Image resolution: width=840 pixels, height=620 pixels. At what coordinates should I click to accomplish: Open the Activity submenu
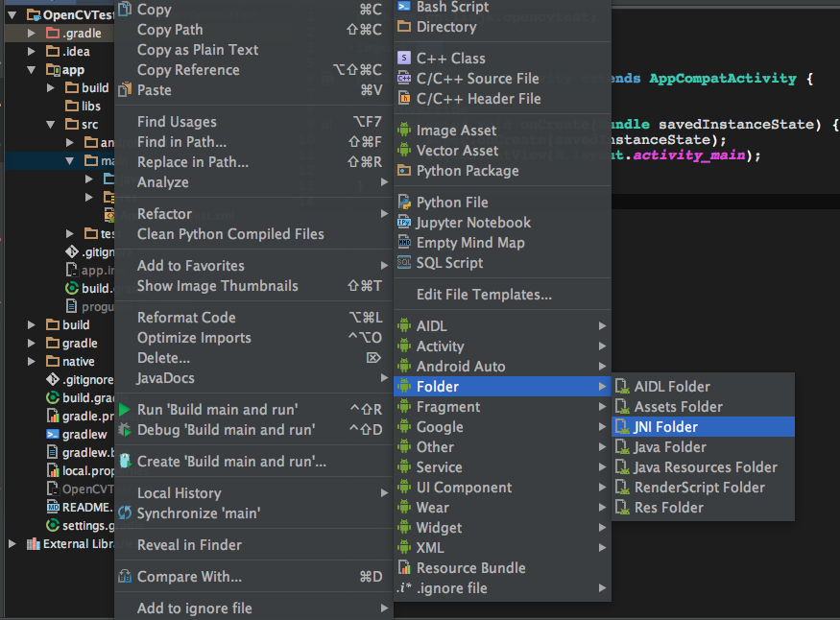tap(502, 346)
